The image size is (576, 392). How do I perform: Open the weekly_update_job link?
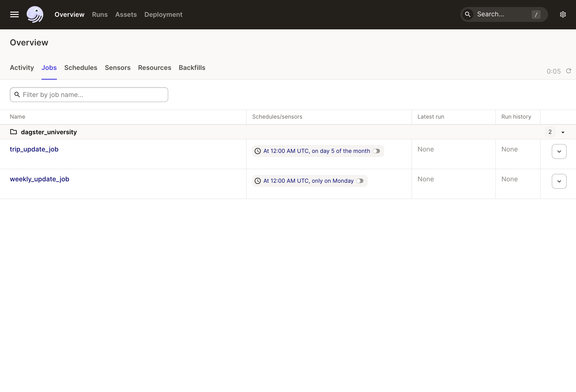coord(39,179)
